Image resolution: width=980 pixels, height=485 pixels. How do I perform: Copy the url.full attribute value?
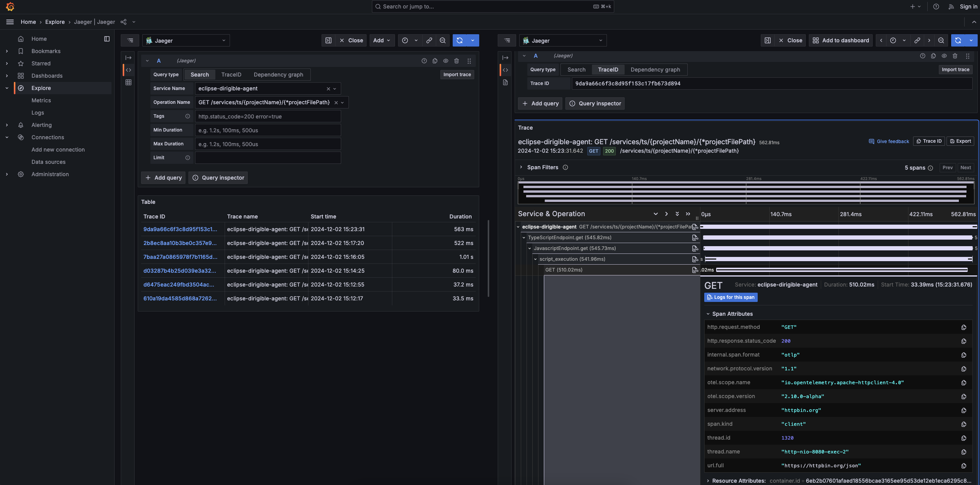964,466
